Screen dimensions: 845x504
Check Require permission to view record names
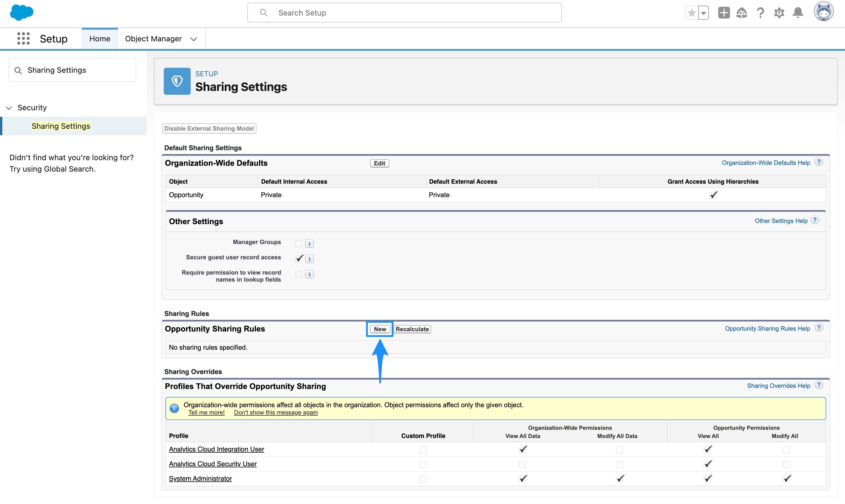point(298,274)
